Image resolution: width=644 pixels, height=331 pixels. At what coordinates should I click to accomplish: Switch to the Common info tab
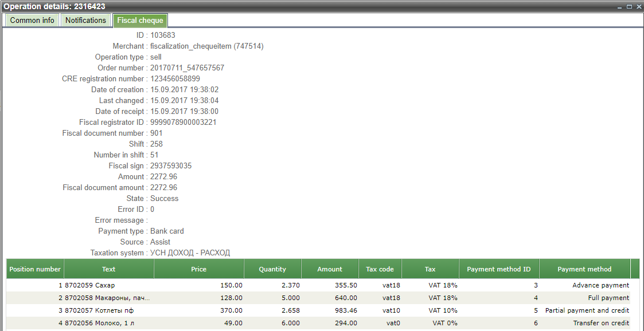(x=32, y=21)
